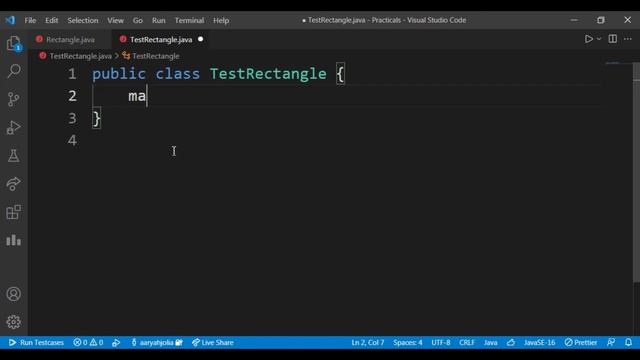Click the closing brace on line 3
640x360 pixels.
pyautogui.click(x=96, y=119)
